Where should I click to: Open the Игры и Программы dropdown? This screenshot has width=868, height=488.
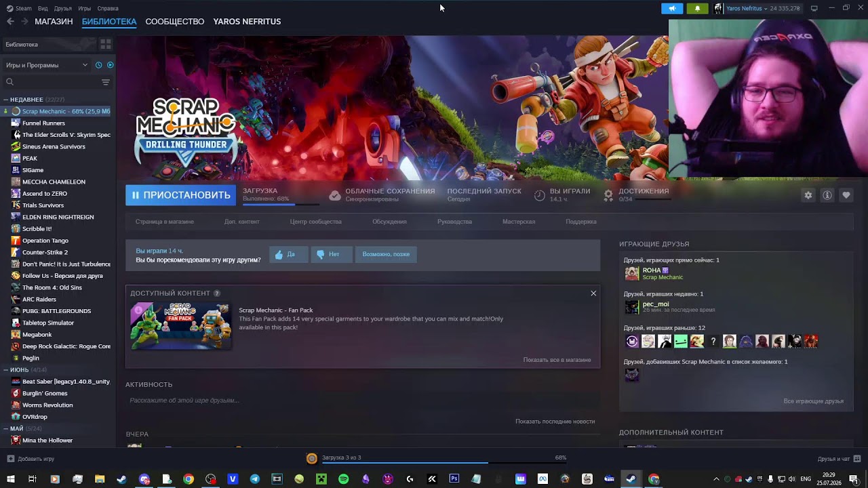pos(46,65)
